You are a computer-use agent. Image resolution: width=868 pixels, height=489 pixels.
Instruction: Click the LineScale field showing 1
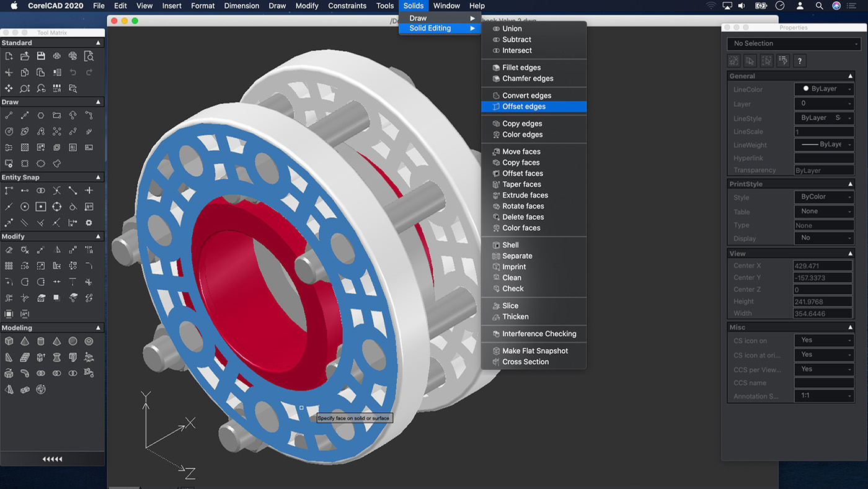(824, 132)
